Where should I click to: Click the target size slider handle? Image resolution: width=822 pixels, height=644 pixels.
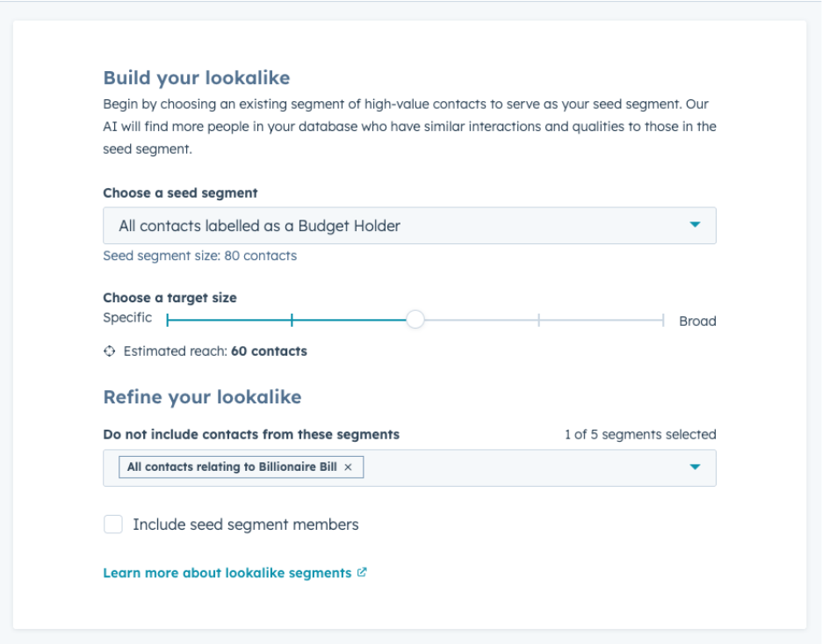click(x=415, y=321)
